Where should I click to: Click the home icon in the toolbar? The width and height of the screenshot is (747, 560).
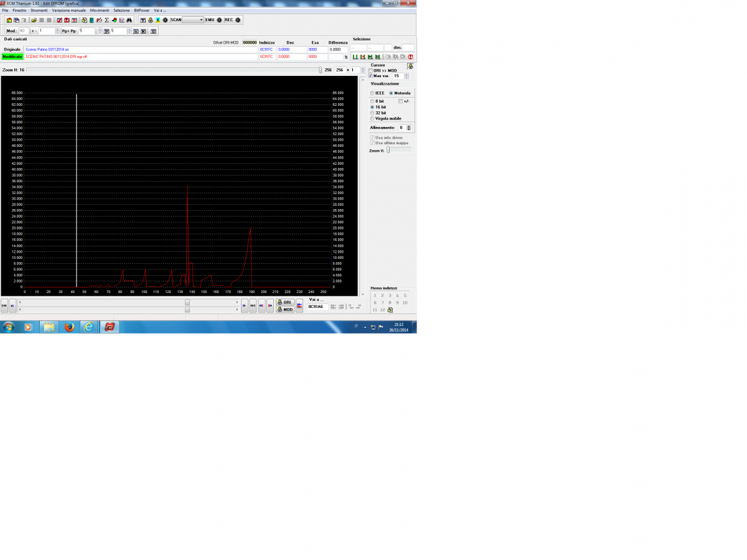[9, 20]
